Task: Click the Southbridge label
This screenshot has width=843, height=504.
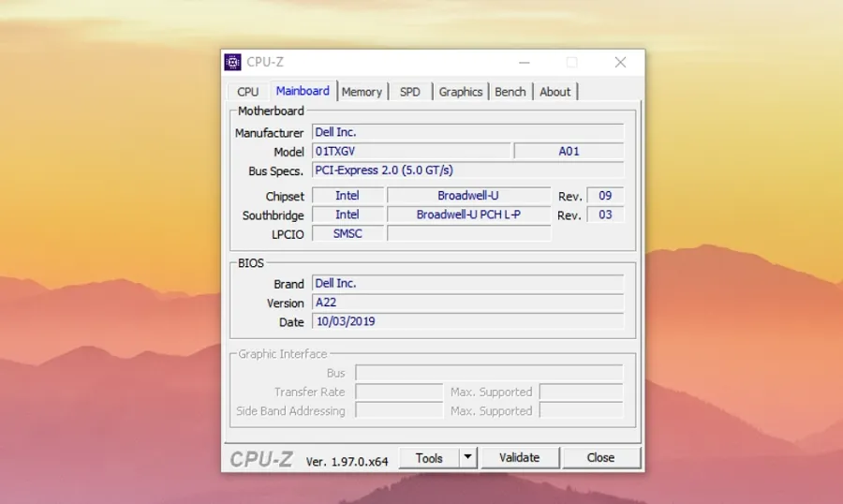Action: pyautogui.click(x=274, y=215)
